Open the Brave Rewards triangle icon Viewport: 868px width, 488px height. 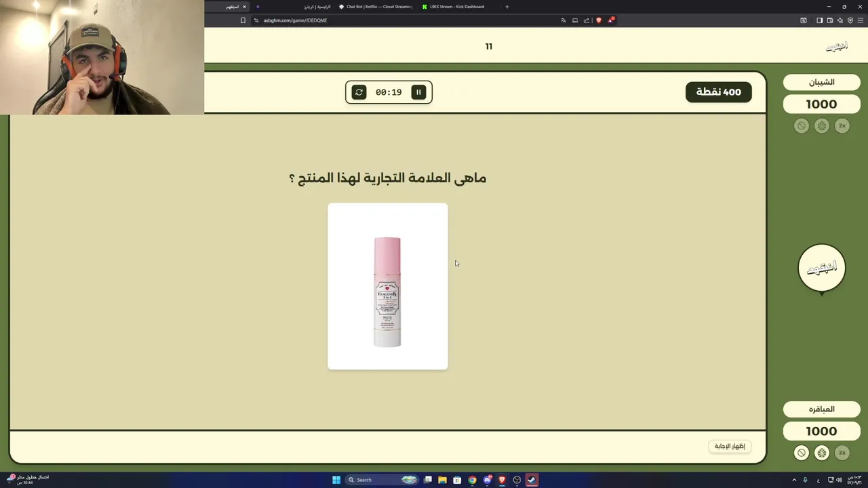click(610, 20)
